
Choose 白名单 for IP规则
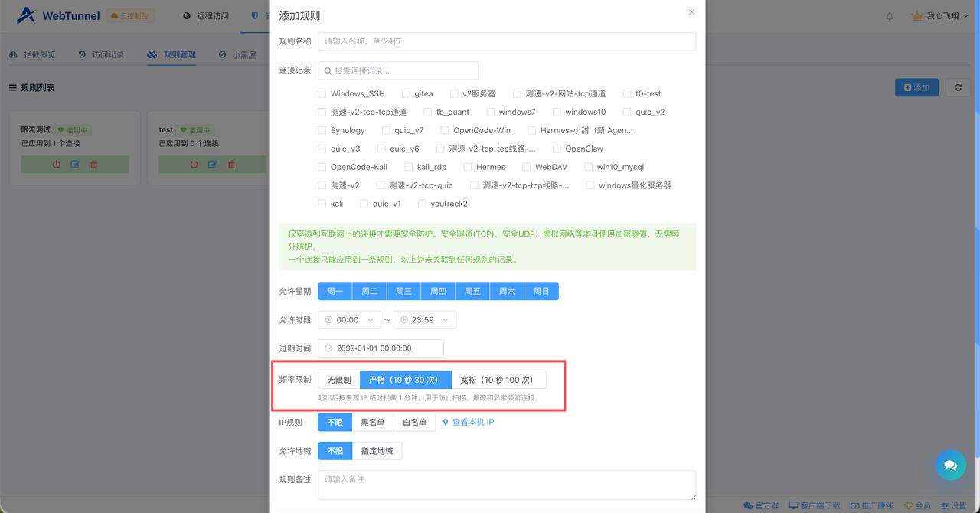[x=415, y=423]
